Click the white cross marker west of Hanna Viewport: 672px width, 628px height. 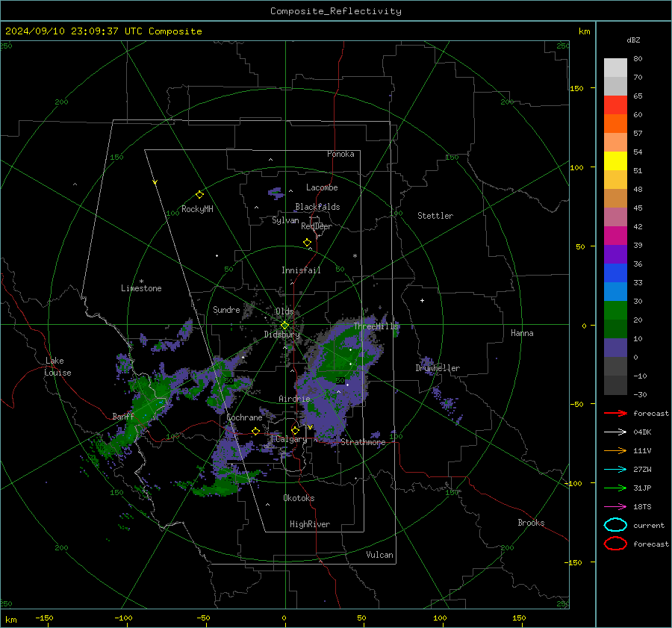tap(422, 300)
